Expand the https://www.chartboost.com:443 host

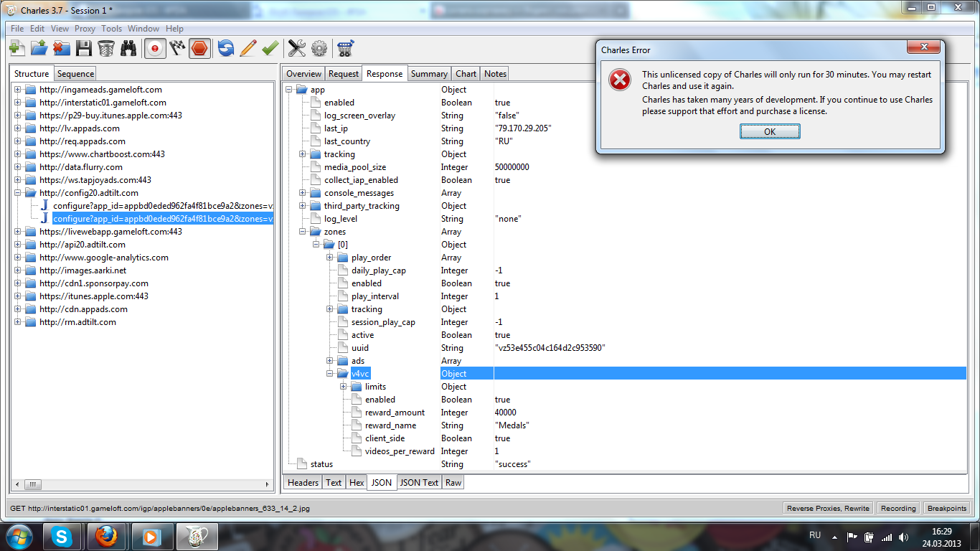point(17,154)
